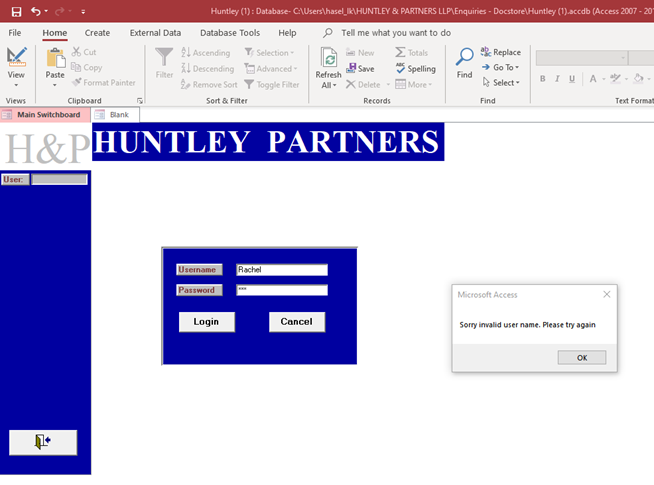Screen dimensions: 654x485
Task: Click the Save icon in quick access toolbar
Action: pyautogui.click(x=16, y=11)
